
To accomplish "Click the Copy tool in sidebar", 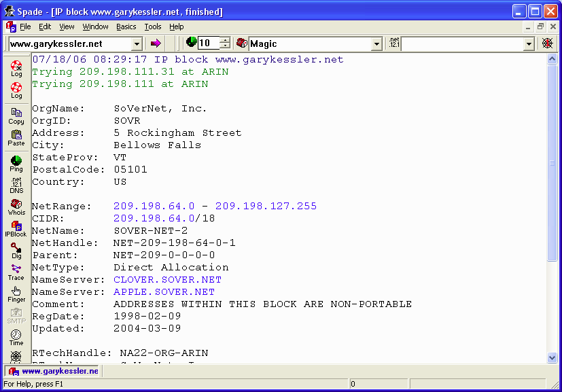I will (16, 116).
